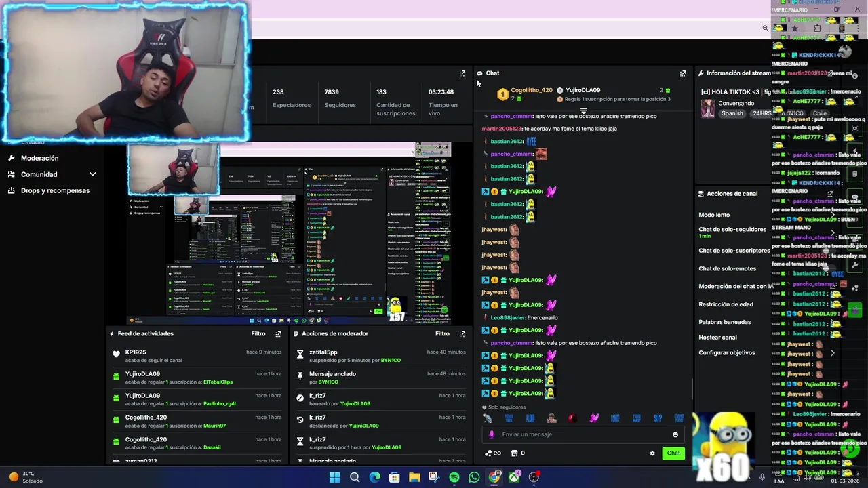Screen dimensions: 868x488
Task: Open Paulinho_rg4l link in activity feed
Action: point(220,404)
